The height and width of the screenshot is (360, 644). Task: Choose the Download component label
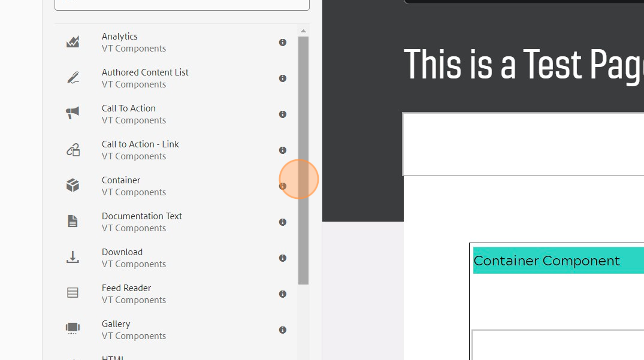(122, 252)
